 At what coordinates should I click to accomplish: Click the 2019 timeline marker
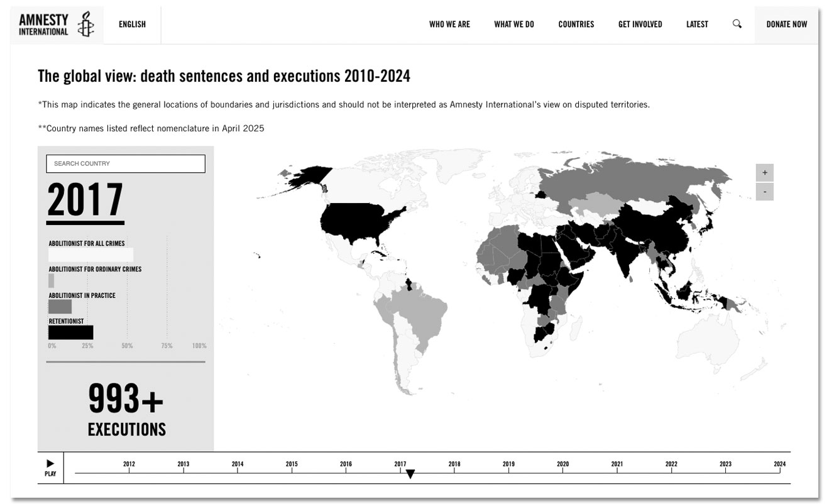point(508,466)
